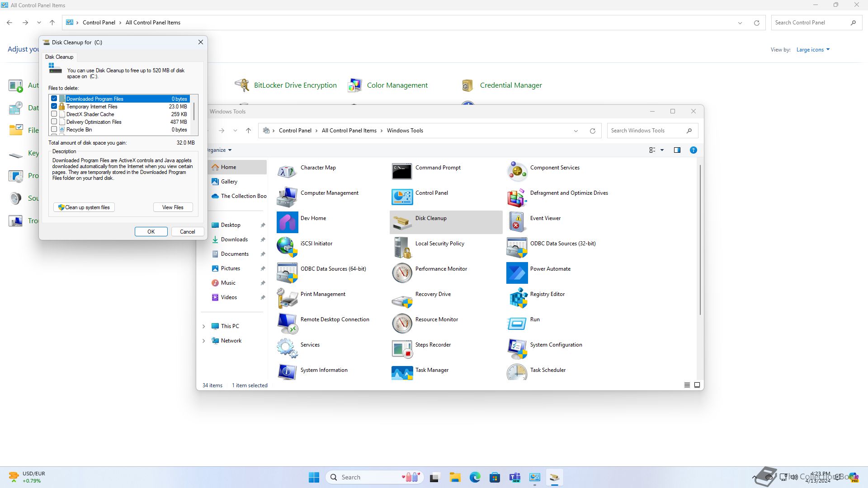
Task: Uncheck Temporary Internet Files checkbox
Action: [54, 106]
